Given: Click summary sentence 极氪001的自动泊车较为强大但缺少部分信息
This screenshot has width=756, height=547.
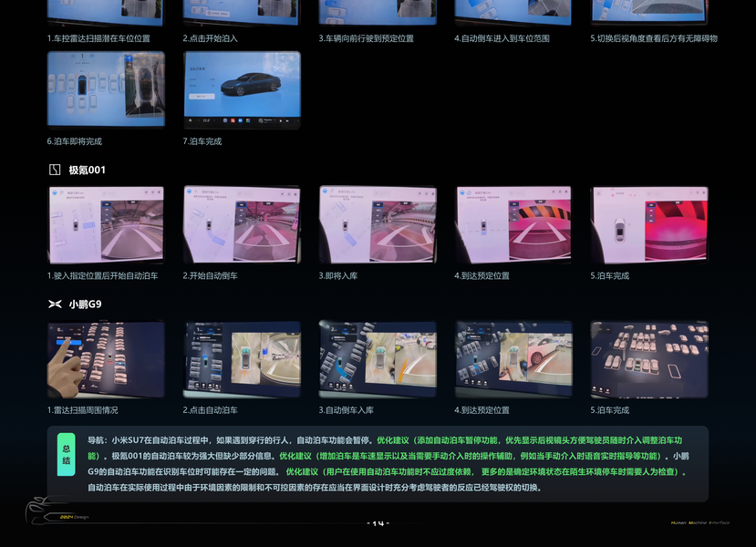Looking at the screenshot, I should pos(194,456).
